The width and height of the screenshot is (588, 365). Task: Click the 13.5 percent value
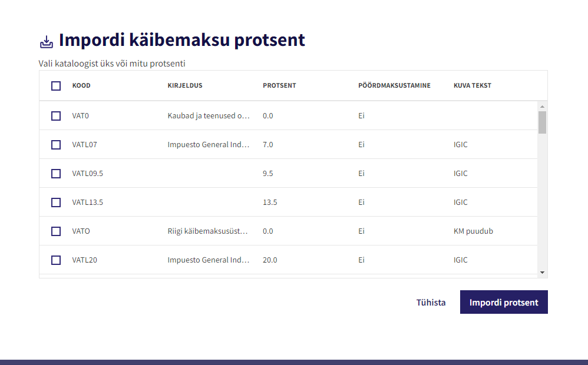(270, 203)
